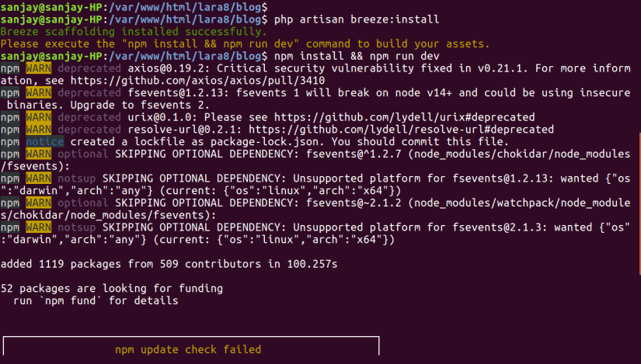The image size is (641, 364).
Task: Click the WARN badge on the axios line
Action: [38, 68]
